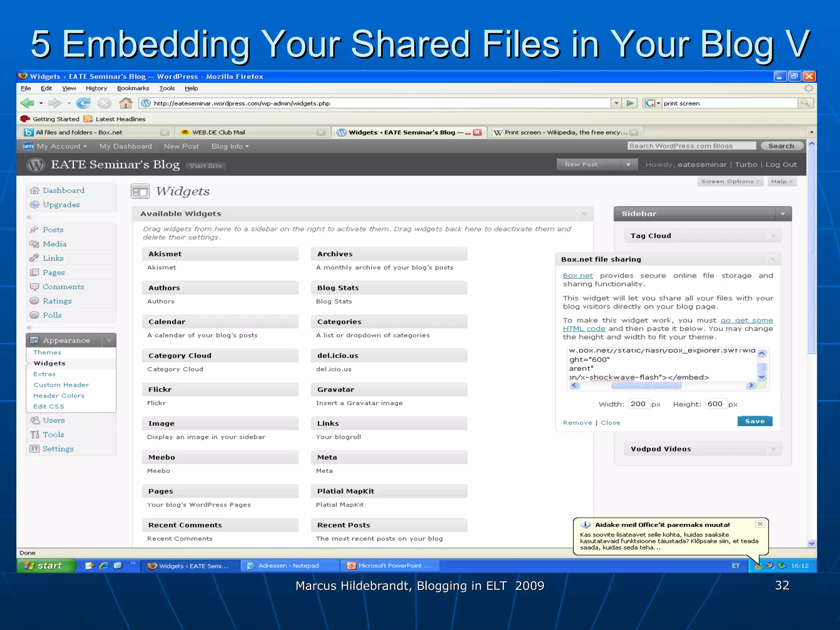
Task: Click the Start button on the taskbar
Action: pos(46,566)
